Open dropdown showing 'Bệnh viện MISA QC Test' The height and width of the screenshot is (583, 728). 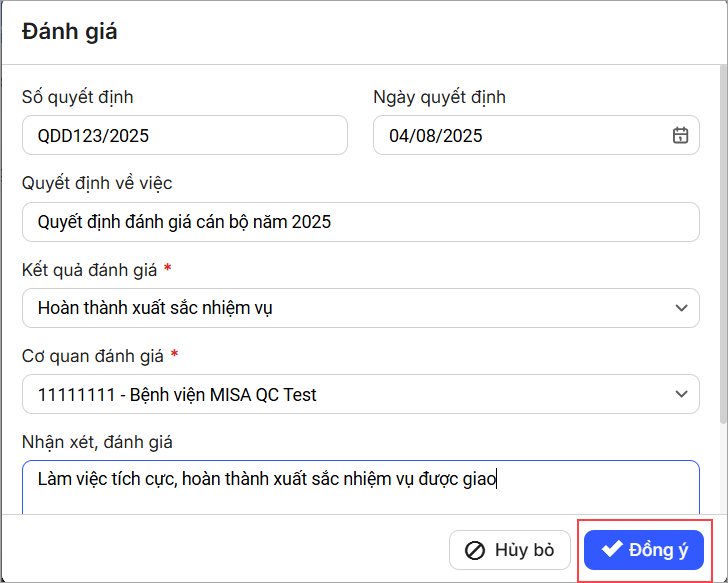pos(350,394)
